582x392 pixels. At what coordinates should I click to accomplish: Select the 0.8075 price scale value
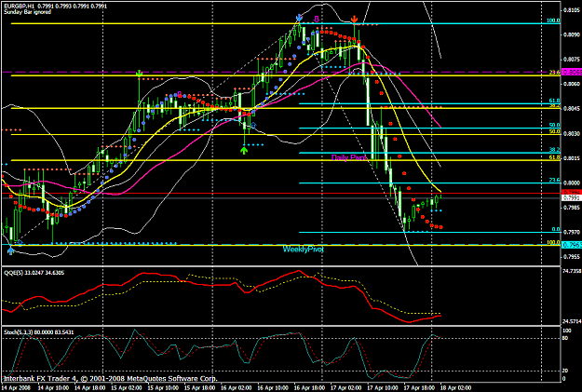click(x=572, y=59)
